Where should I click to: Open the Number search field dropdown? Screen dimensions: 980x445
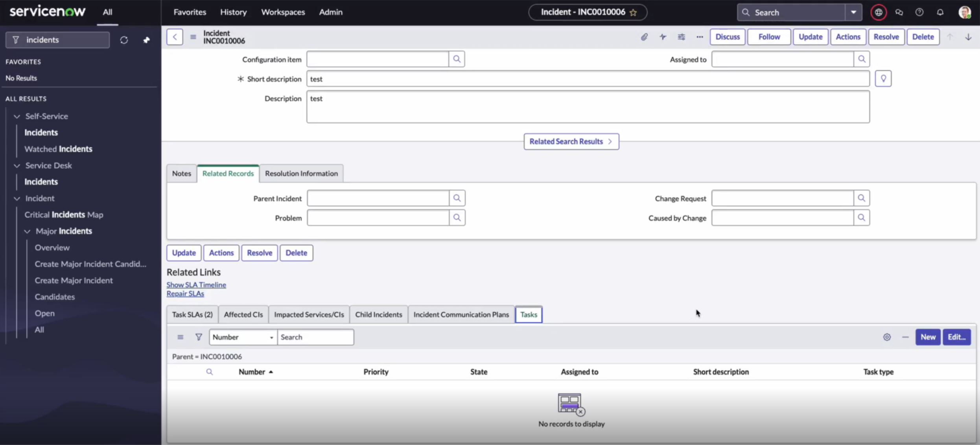click(x=242, y=337)
